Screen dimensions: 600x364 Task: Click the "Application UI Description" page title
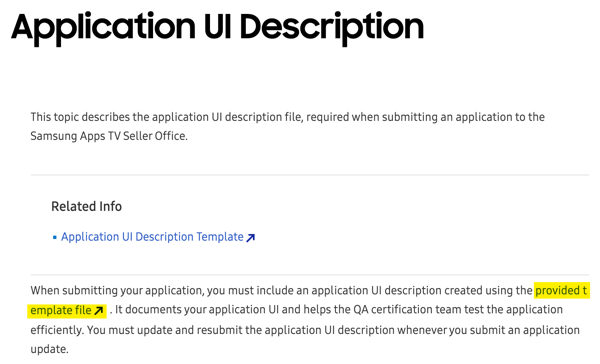(218, 28)
